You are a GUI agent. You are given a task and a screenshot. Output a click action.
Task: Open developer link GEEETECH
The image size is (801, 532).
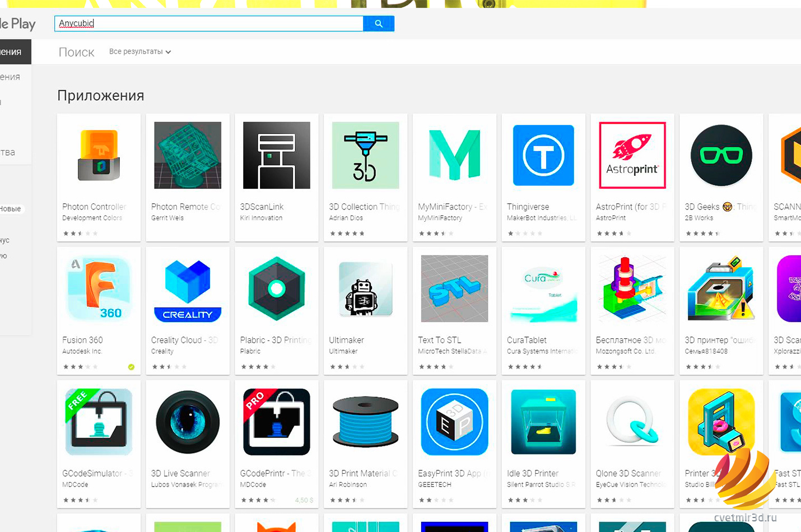pyautogui.click(x=435, y=484)
